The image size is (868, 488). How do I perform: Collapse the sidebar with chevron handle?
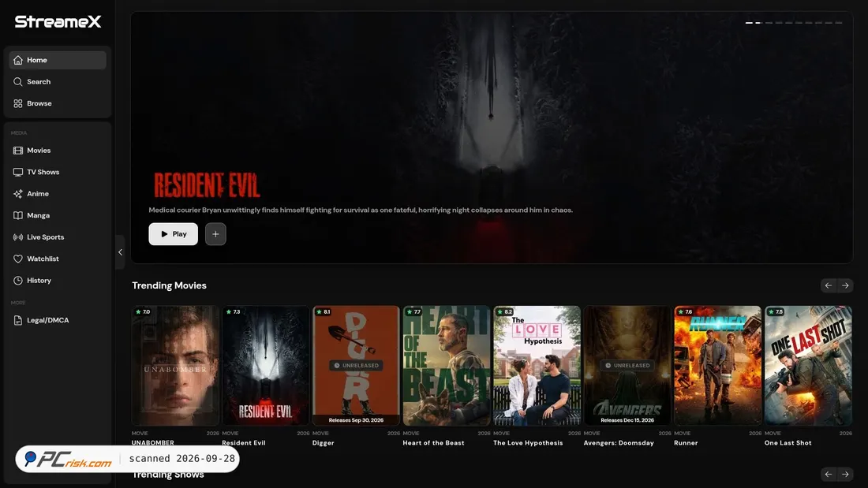point(120,252)
